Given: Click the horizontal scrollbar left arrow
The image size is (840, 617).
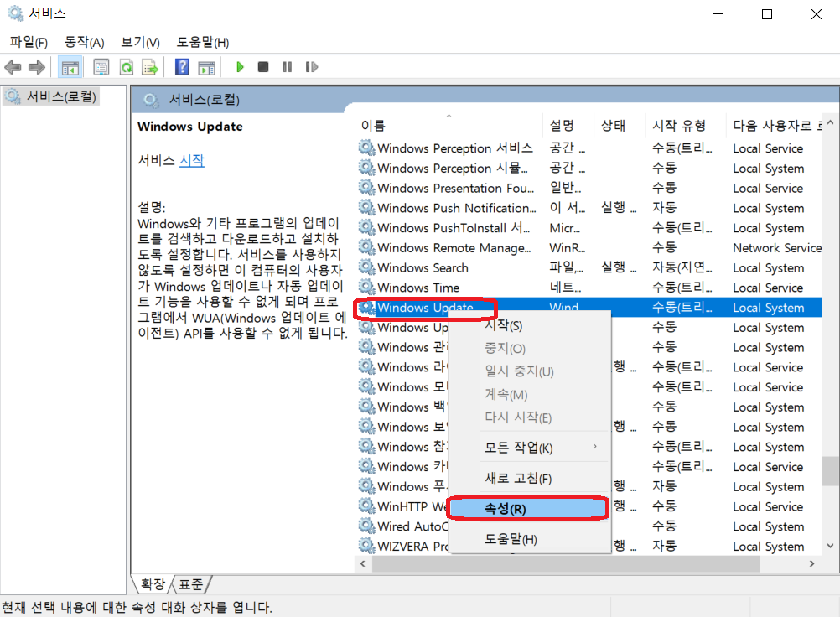Looking at the screenshot, I should click(363, 563).
